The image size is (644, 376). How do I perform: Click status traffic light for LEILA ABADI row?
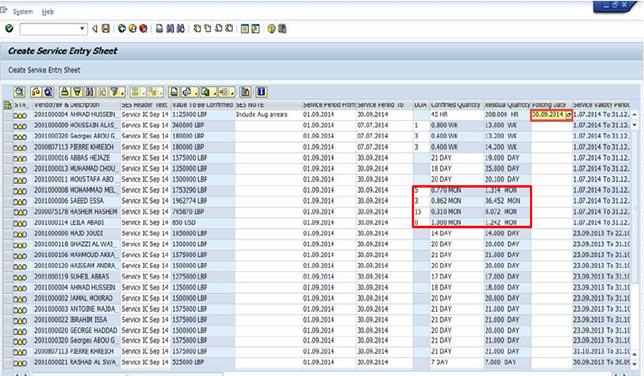20,224
